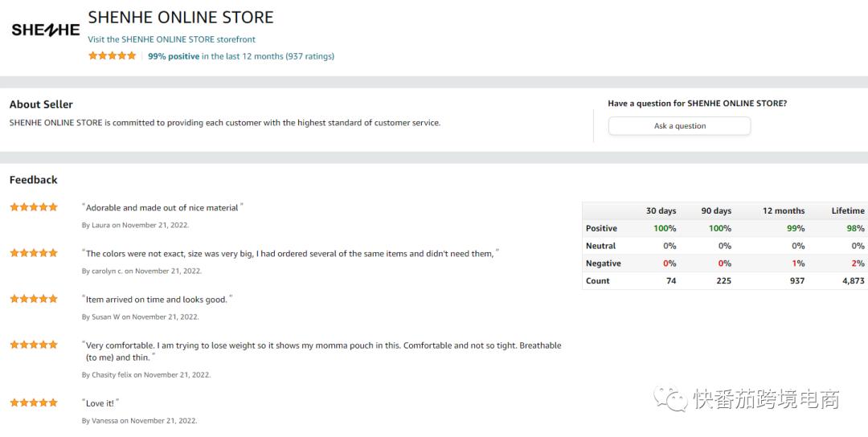Click the star rating on Vanessa's review
This screenshot has height=437, width=868.
click(34, 402)
